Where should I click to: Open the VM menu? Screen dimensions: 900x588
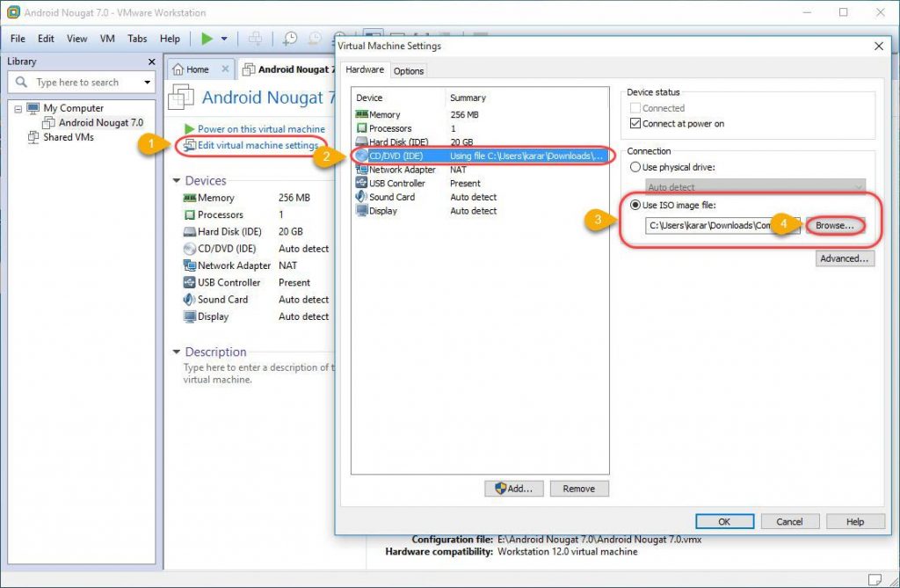pos(106,39)
